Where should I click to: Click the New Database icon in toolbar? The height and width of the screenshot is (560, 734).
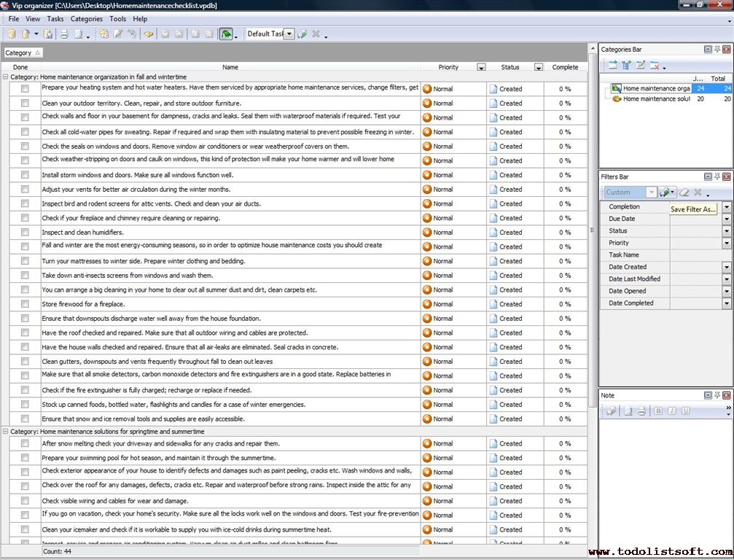[x=12, y=34]
